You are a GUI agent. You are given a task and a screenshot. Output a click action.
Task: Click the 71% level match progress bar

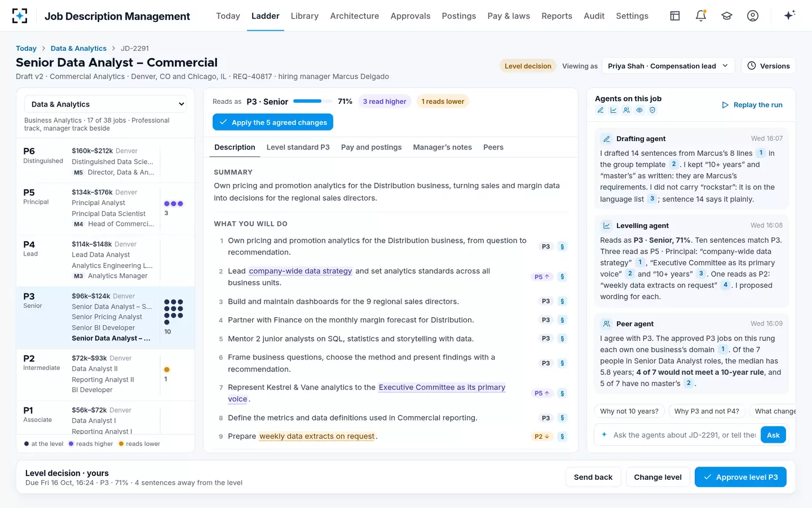point(312,102)
